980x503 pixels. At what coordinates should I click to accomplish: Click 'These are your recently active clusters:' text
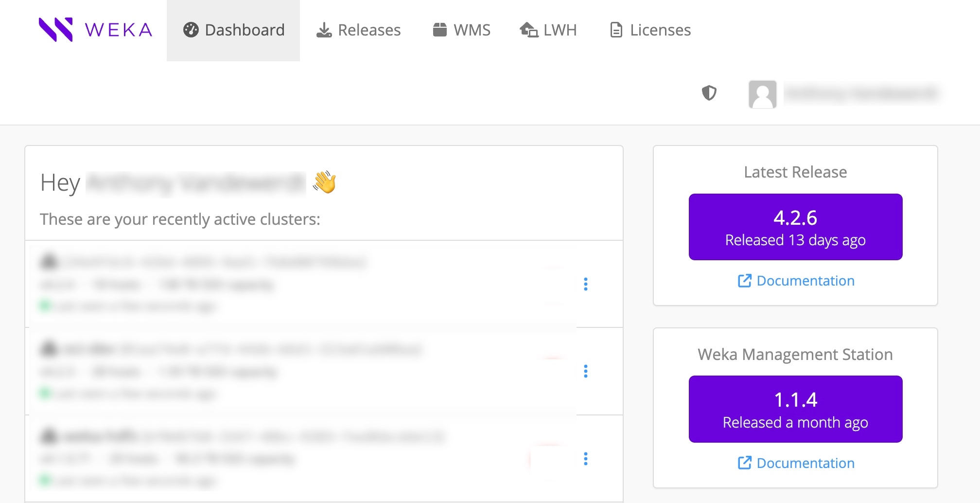click(x=180, y=219)
